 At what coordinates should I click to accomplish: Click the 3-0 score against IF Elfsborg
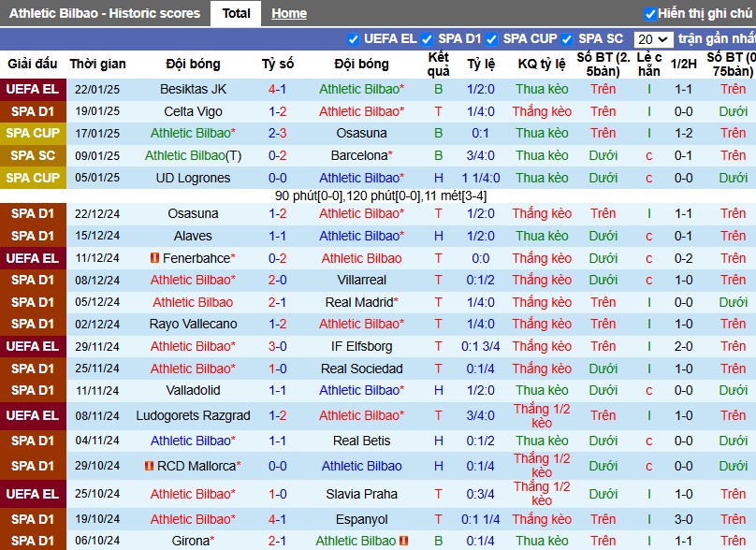pyautogui.click(x=277, y=346)
